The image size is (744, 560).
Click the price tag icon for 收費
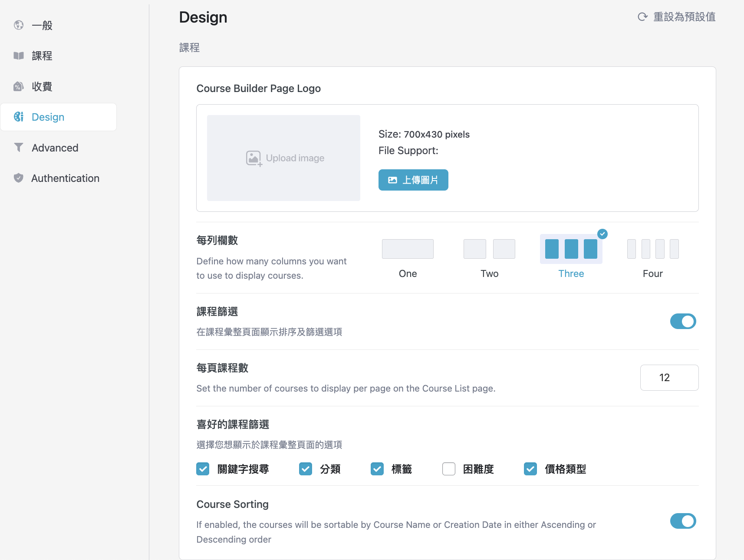coord(19,86)
